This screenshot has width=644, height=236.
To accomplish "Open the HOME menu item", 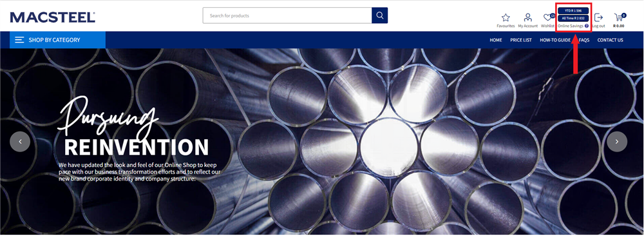I will click(496, 40).
